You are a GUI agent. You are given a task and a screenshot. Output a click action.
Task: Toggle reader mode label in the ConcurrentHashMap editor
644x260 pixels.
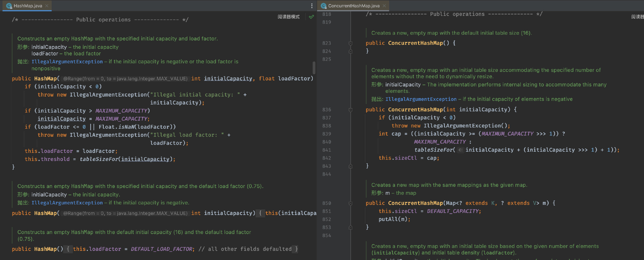click(x=637, y=17)
